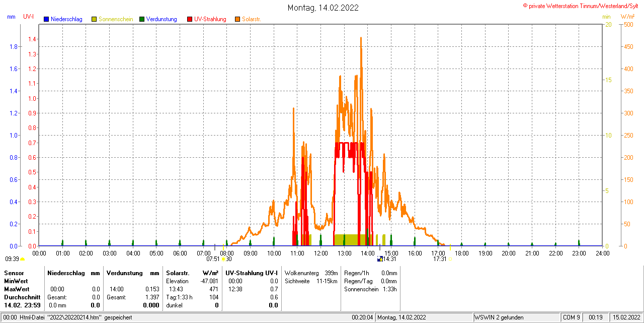Click the Html-Datei gespeichert status message
Viewport: 644px width, 323px height.
coord(67,317)
